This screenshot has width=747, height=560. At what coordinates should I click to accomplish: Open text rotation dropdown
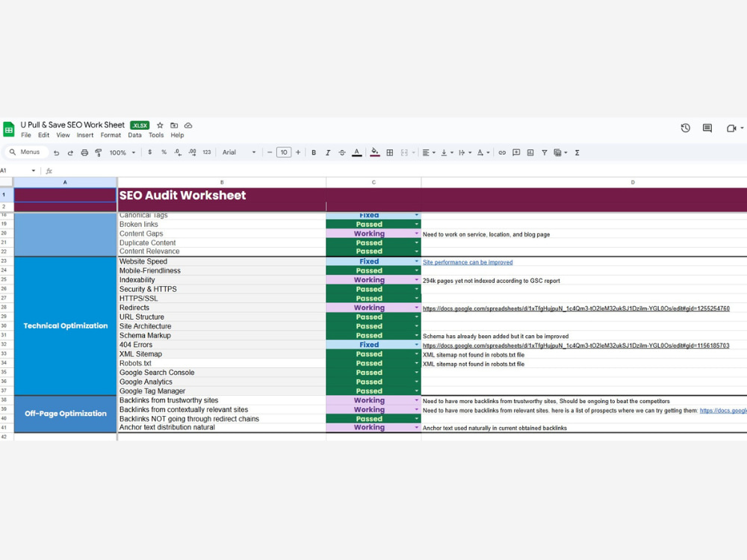pos(483,153)
